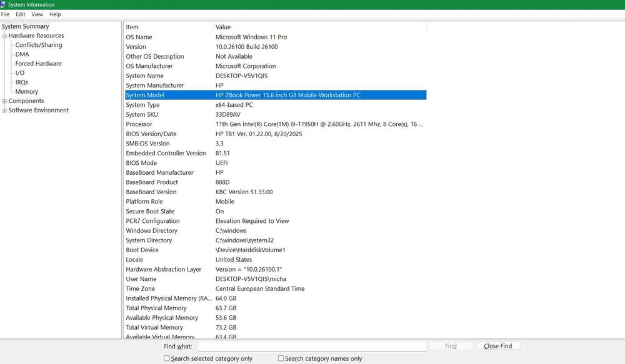The height and width of the screenshot is (364, 625).
Task: Select the Windows Directory row
Action: tap(276, 231)
